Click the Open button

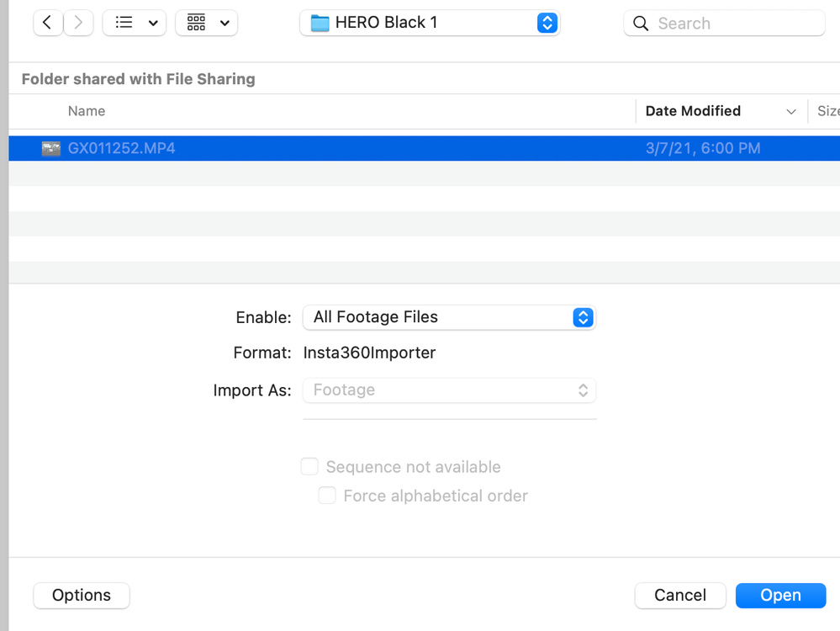(779, 595)
